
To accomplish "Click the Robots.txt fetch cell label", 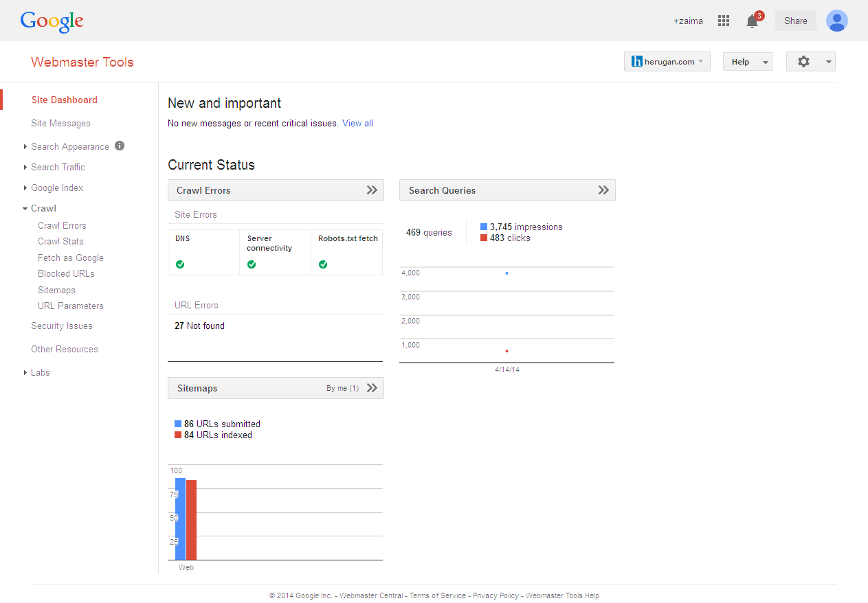I will pyautogui.click(x=348, y=238).
